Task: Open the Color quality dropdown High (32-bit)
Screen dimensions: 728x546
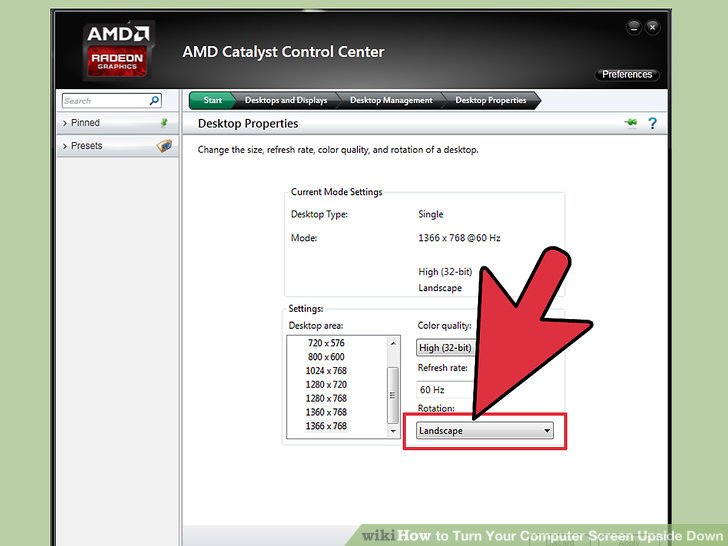Action: 446,347
